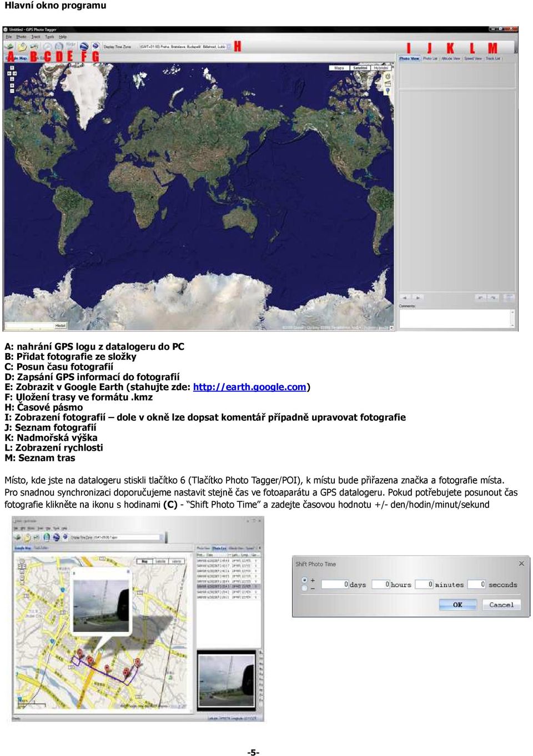Open the Help menu
Screen dimensions: 533x756
[63, 37]
